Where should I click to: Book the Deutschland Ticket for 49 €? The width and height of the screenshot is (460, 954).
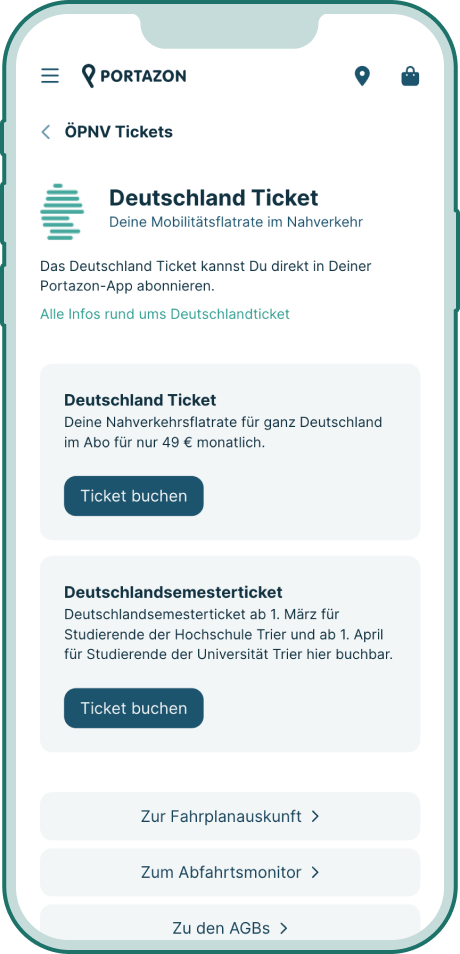point(134,496)
